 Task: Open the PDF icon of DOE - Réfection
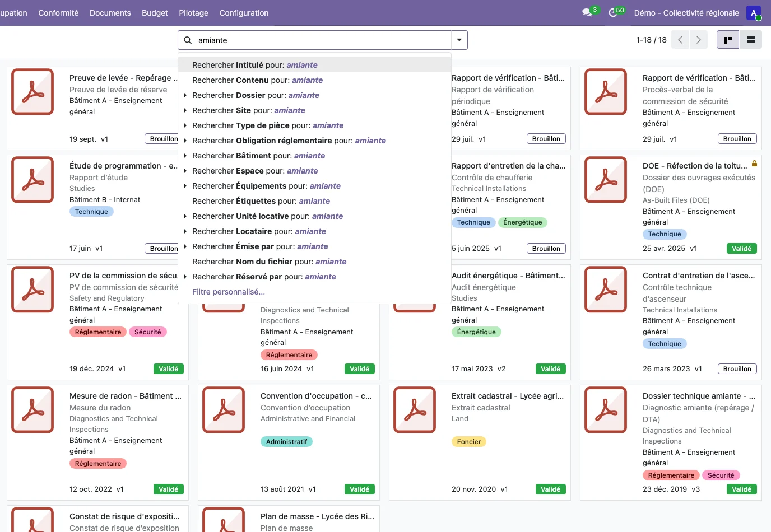pos(606,179)
